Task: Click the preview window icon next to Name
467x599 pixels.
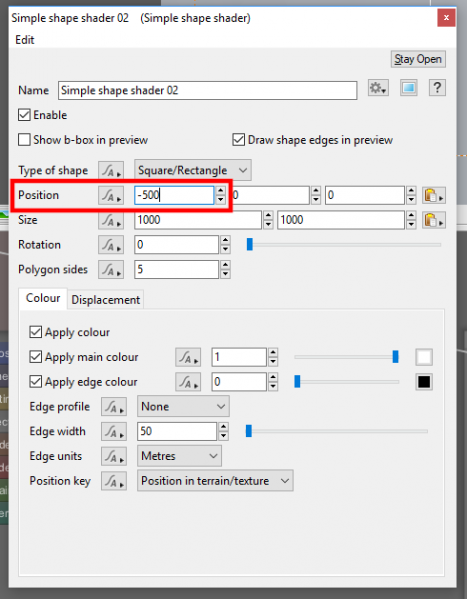Action: coord(409,88)
